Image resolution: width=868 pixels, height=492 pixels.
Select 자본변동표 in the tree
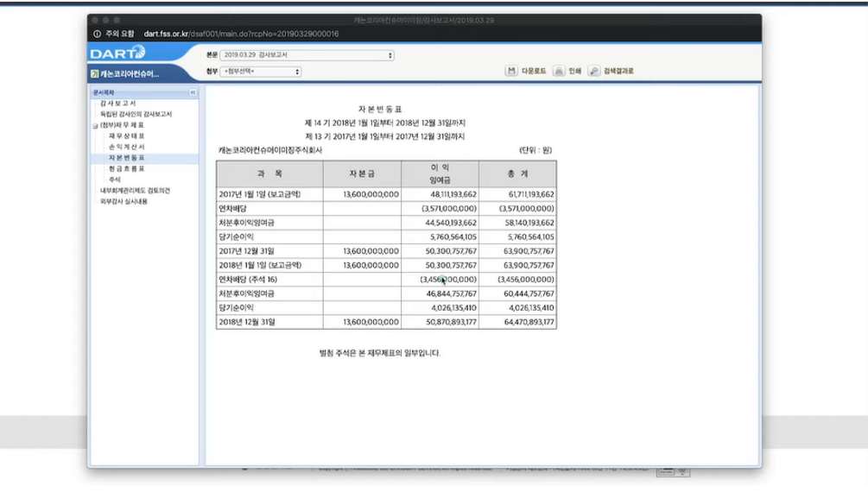(126, 158)
